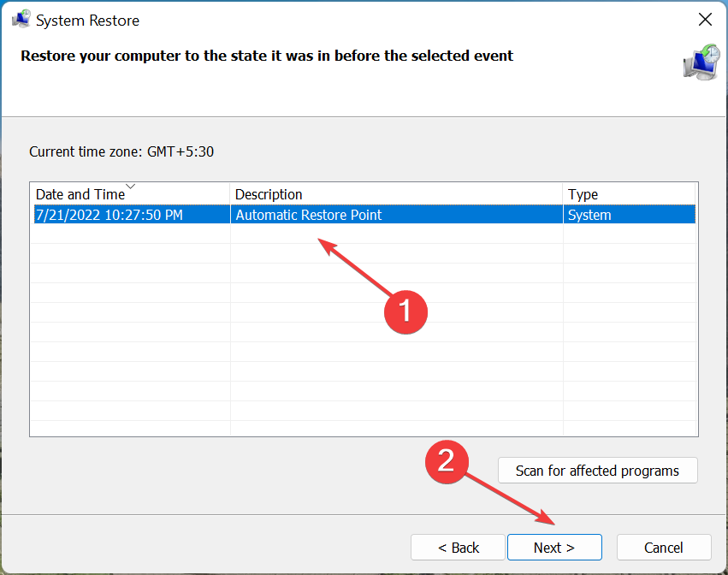Select the 7/21/2022 10:27:50 PM restore point
Screen dimensions: 728x575
364,215
